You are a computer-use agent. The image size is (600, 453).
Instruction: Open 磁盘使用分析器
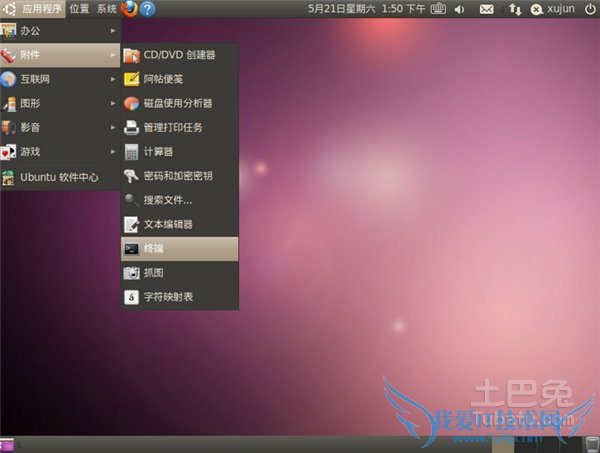point(179,103)
